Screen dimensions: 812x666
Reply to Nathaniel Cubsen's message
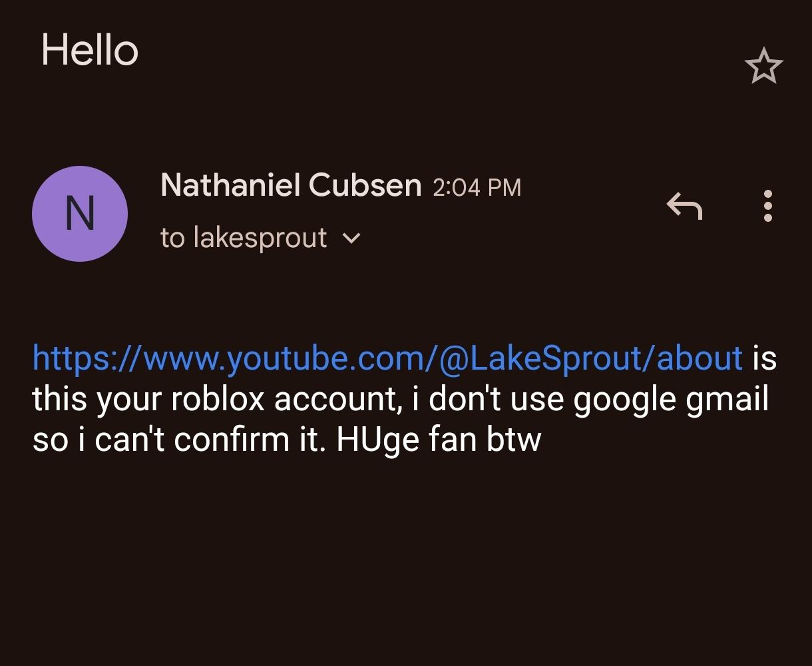point(684,206)
